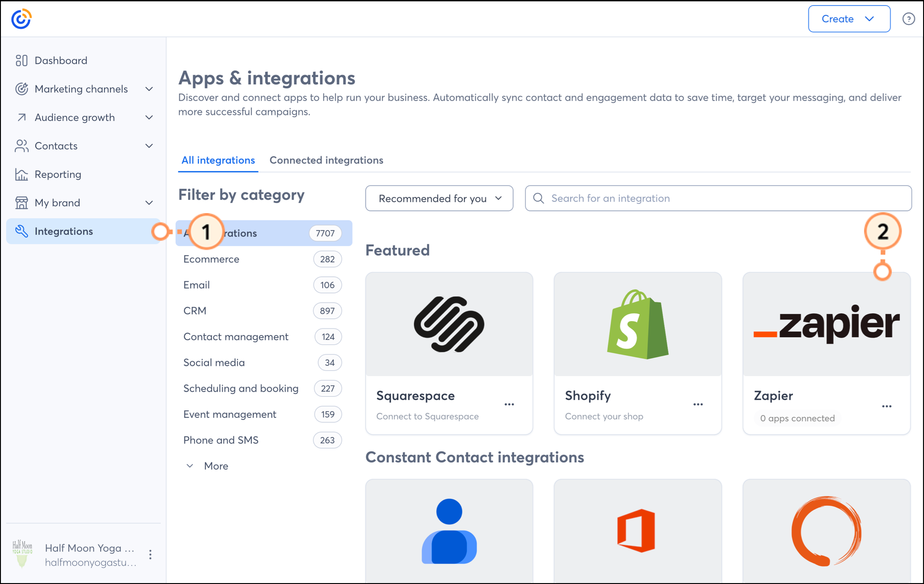This screenshot has height=584, width=924.
Task: Expand the Contacts chevron
Action: click(x=149, y=146)
